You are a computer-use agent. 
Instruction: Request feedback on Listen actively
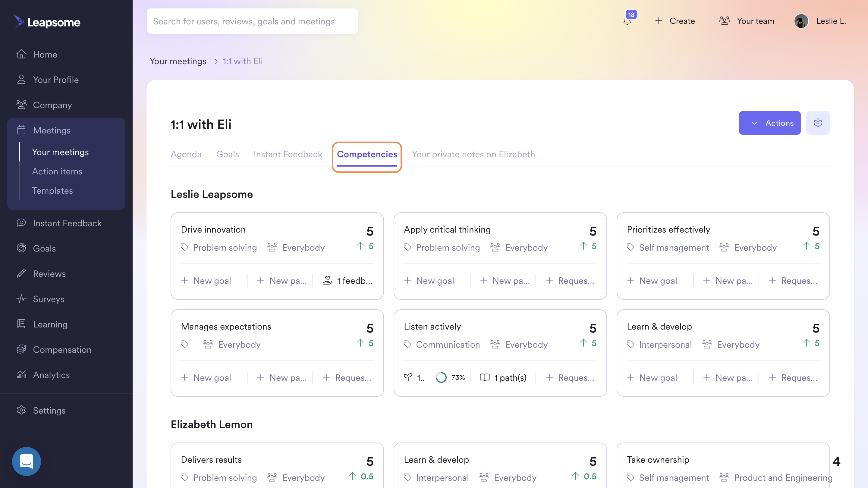570,377
